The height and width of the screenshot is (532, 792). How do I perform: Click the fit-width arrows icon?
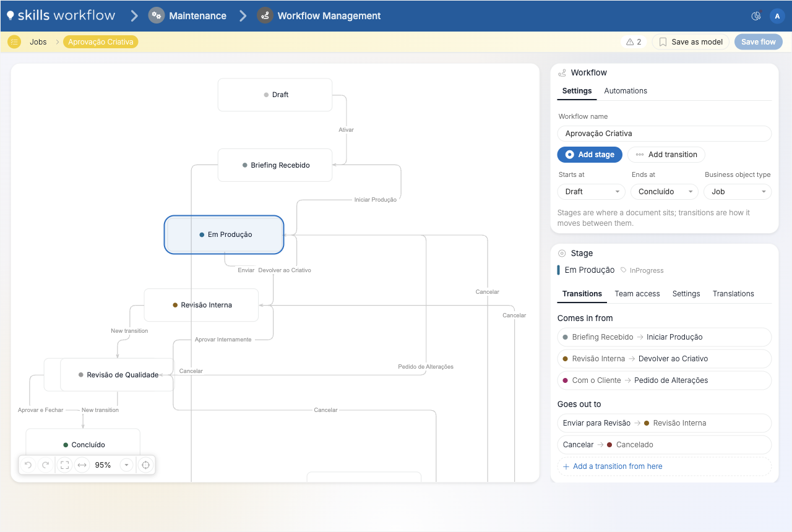[82, 465]
